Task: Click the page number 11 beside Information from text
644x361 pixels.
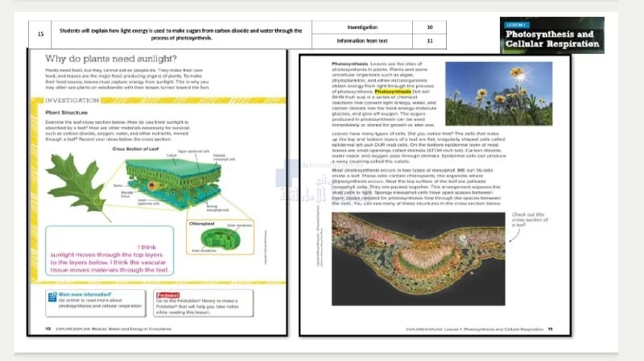Action: pyautogui.click(x=430, y=41)
